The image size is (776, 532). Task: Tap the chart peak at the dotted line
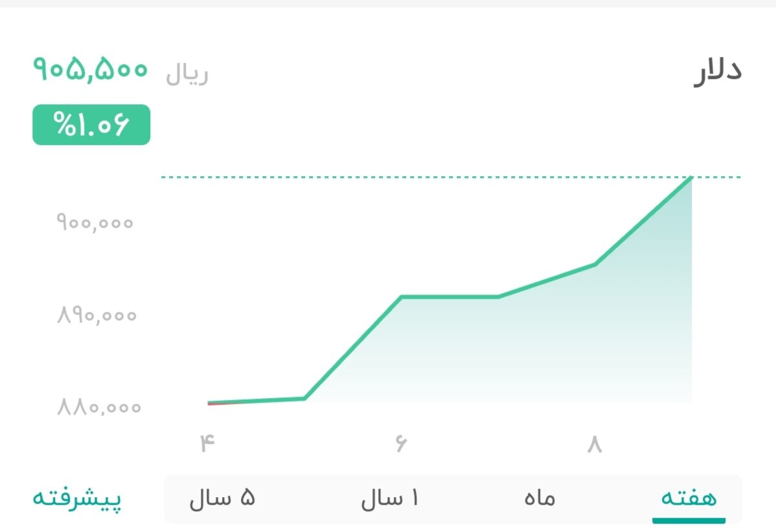[x=692, y=177]
